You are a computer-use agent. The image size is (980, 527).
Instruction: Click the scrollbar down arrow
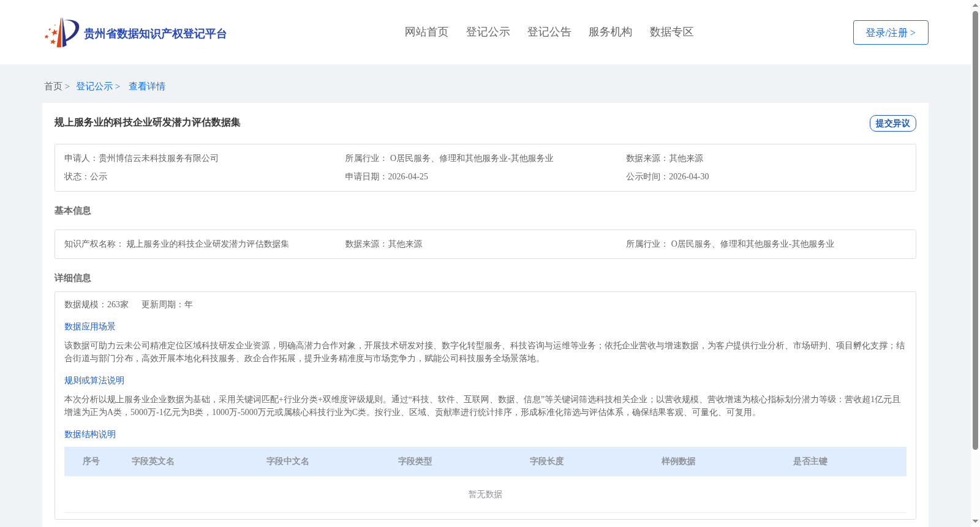[x=975, y=521]
